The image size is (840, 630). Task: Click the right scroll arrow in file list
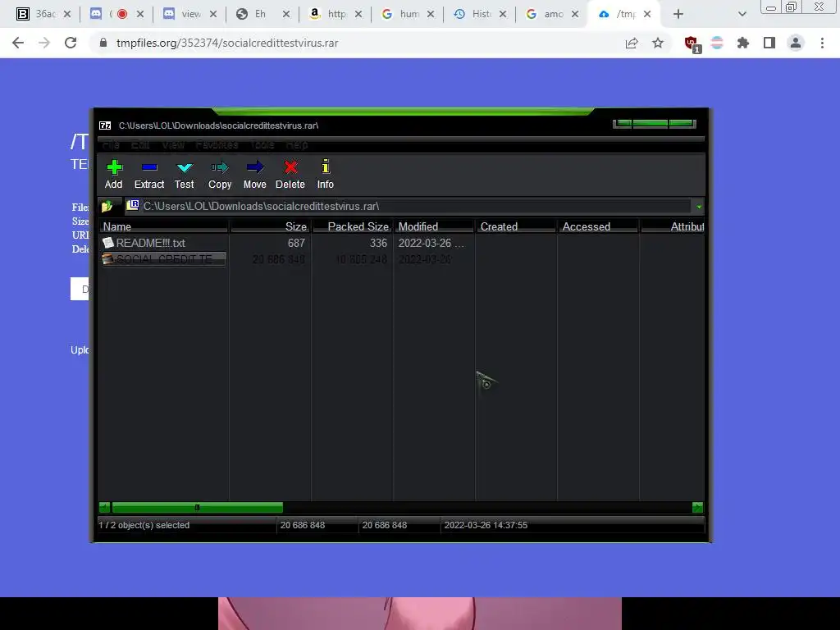(x=697, y=507)
